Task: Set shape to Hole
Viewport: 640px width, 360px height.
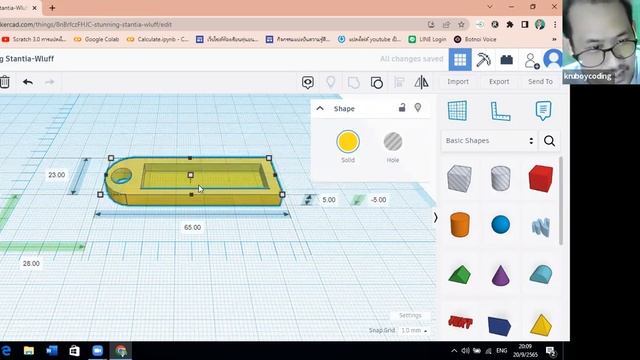Action: (x=393, y=142)
